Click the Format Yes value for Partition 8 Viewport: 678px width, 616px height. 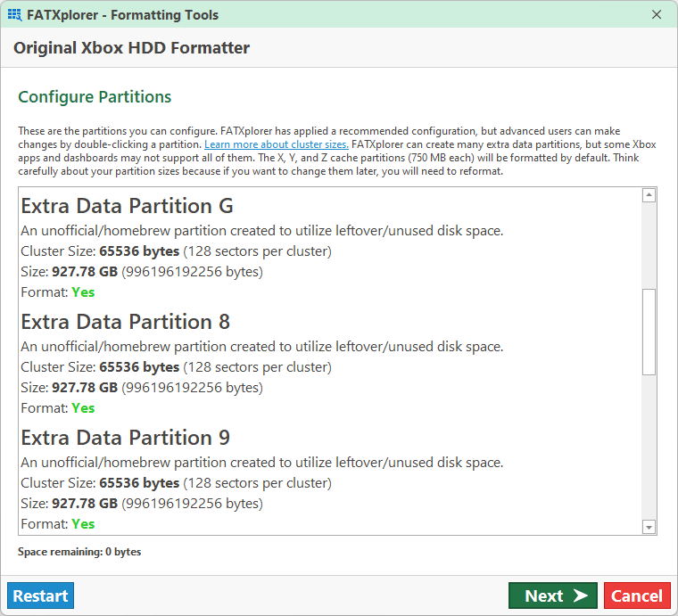tap(83, 408)
